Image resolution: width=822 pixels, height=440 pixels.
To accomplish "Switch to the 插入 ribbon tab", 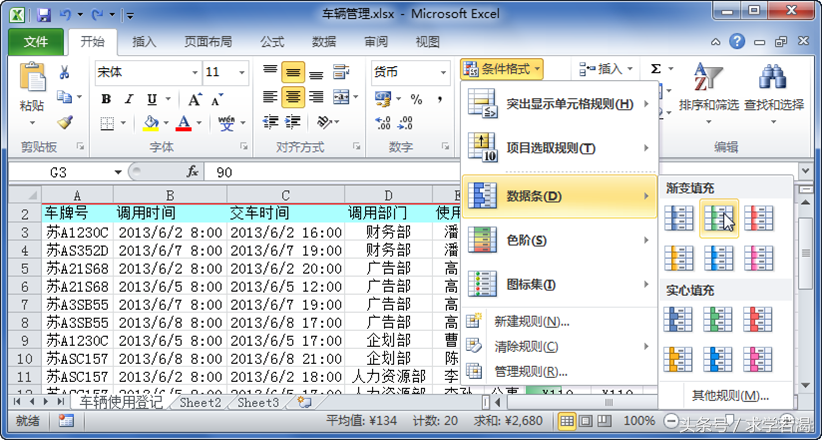I will [x=144, y=42].
